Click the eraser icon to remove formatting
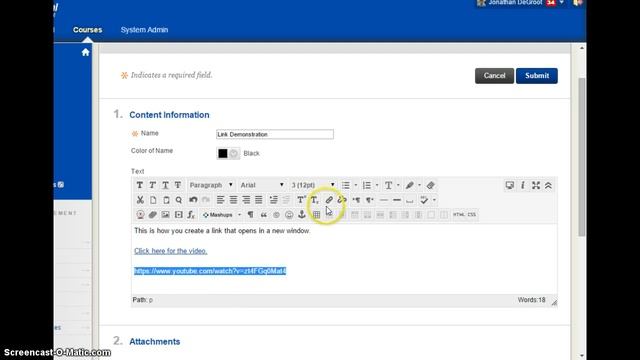Image resolution: width=640 pixels, height=360 pixels. point(430,185)
